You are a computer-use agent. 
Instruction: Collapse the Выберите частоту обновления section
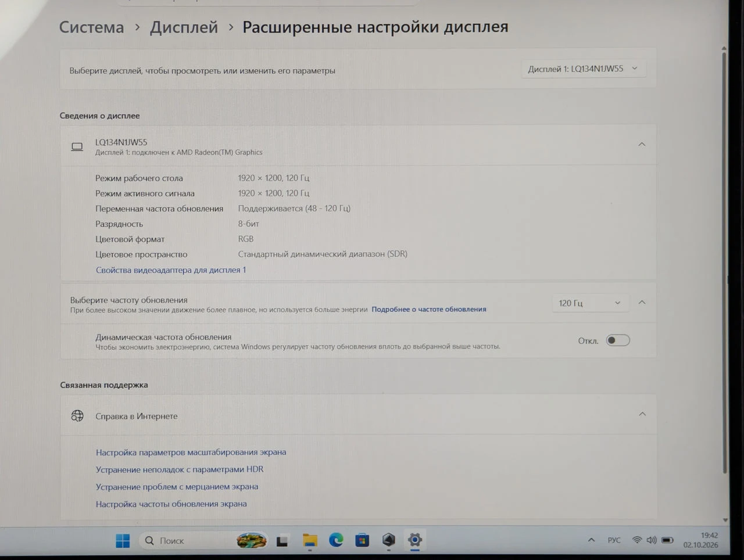coord(642,302)
